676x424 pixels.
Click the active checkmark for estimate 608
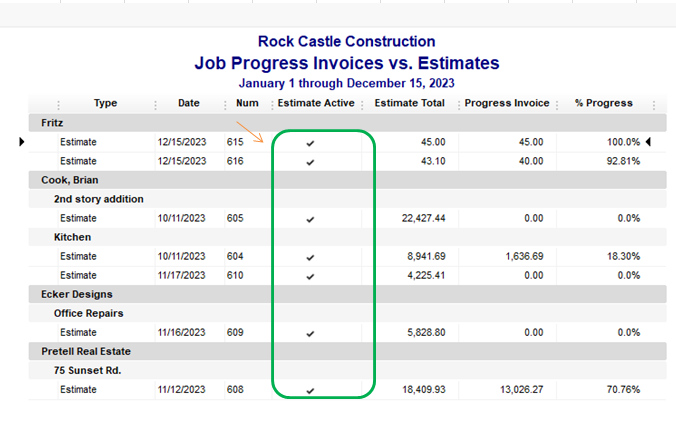(x=310, y=390)
